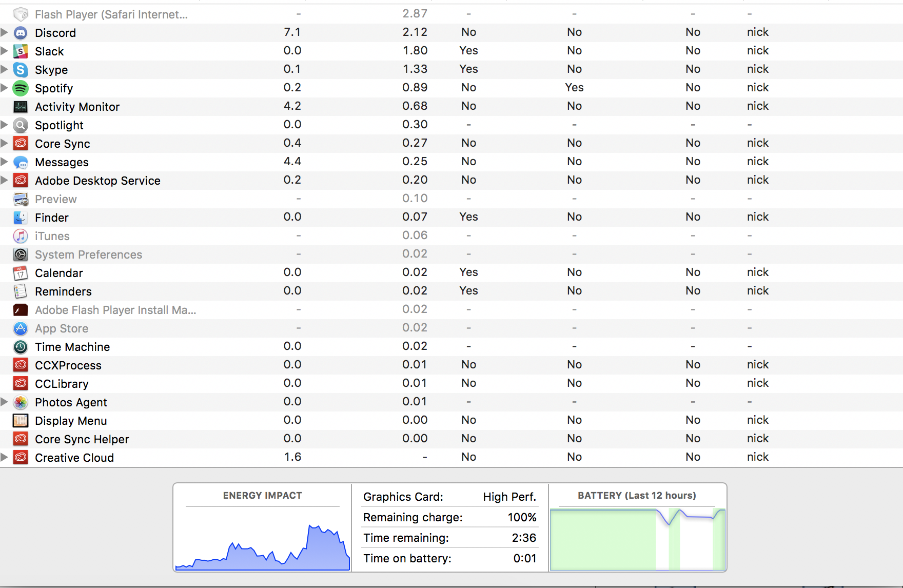Viewport: 903px width, 588px height.
Task: Click the Time remaining 2:36 value
Action: coord(524,538)
